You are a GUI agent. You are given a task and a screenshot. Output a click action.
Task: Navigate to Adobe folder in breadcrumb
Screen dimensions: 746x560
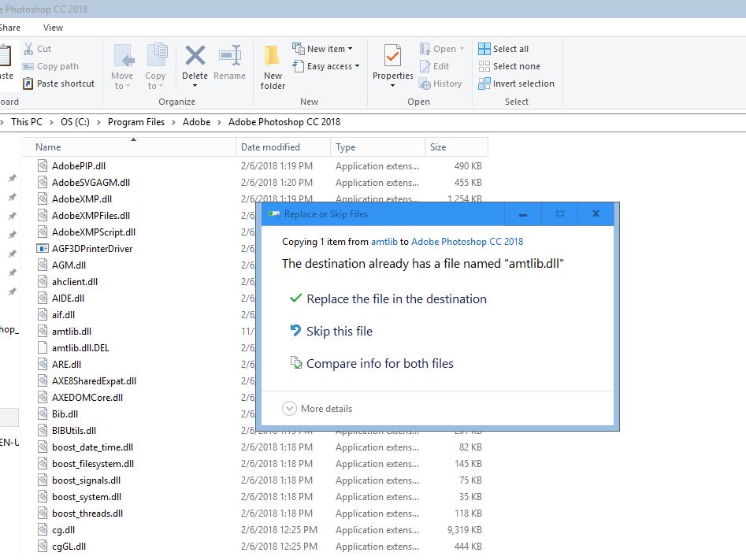coord(196,122)
